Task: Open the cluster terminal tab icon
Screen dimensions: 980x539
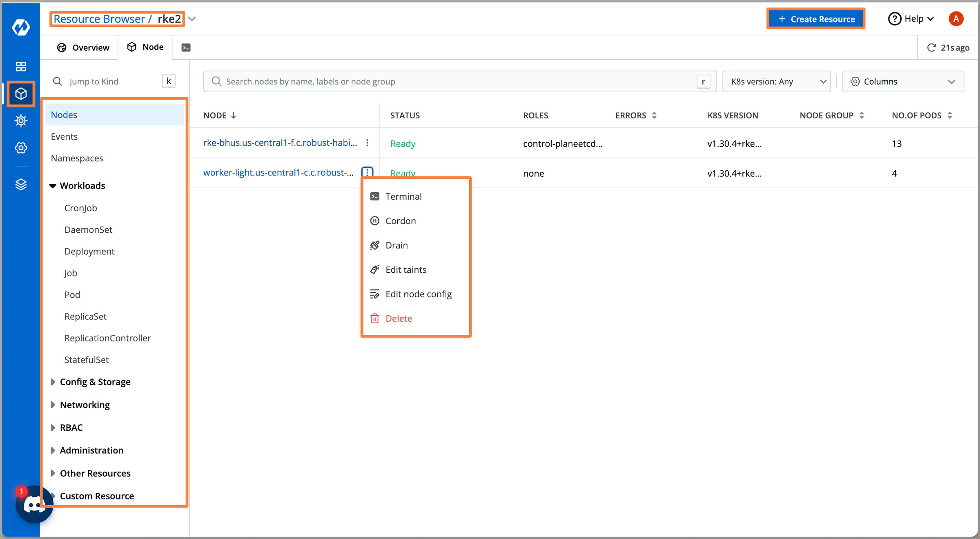Action: (186, 47)
